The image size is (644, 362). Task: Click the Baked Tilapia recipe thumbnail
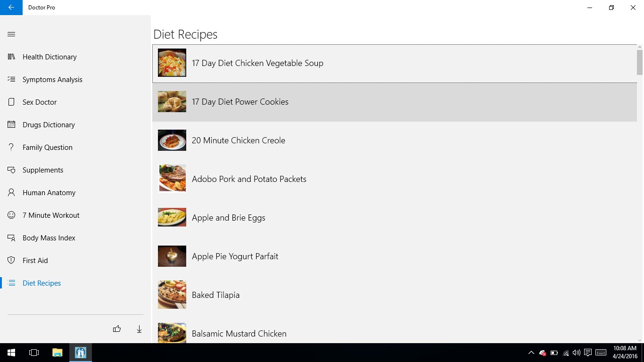(x=172, y=295)
